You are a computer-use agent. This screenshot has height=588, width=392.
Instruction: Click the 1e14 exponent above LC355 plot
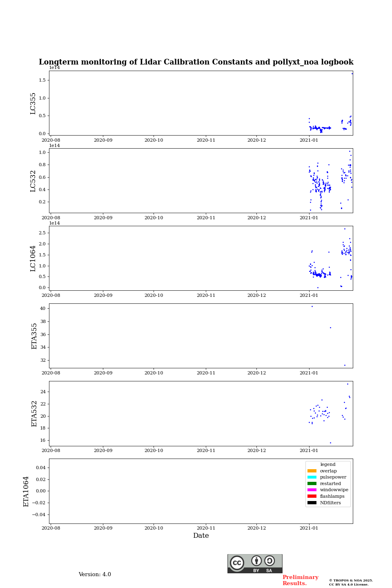click(x=54, y=68)
